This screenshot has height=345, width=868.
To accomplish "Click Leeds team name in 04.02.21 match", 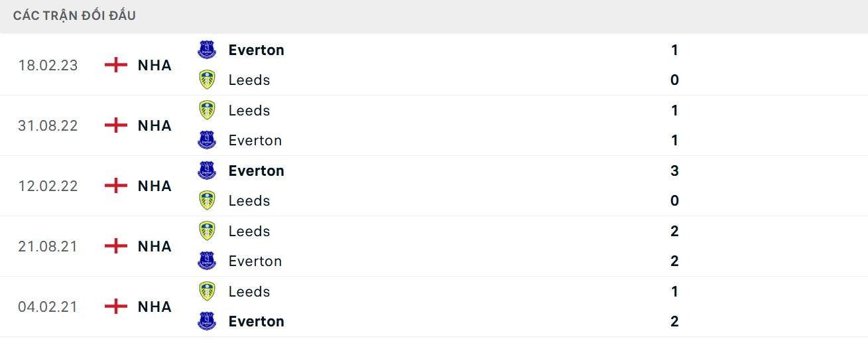I will tap(249, 291).
